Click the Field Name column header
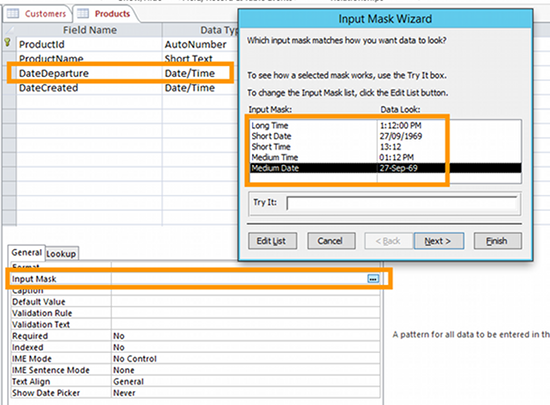Screen dimensions: 550x405 click(89, 30)
